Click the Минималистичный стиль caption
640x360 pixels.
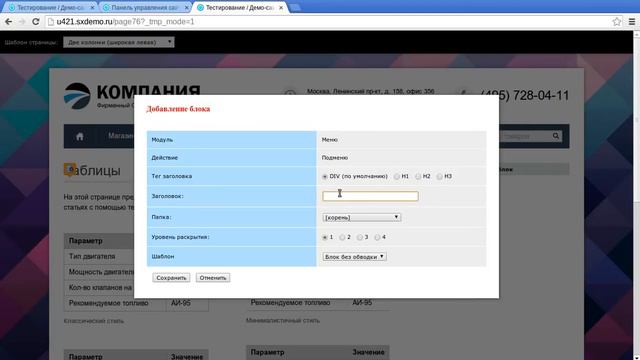click(x=283, y=320)
